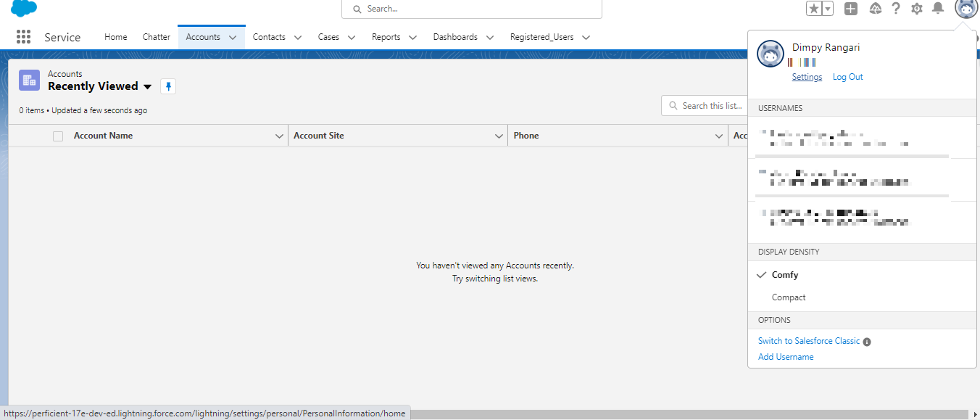Select the Comfy display density
Screen dimensions: 980x420
tap(786, 274)
